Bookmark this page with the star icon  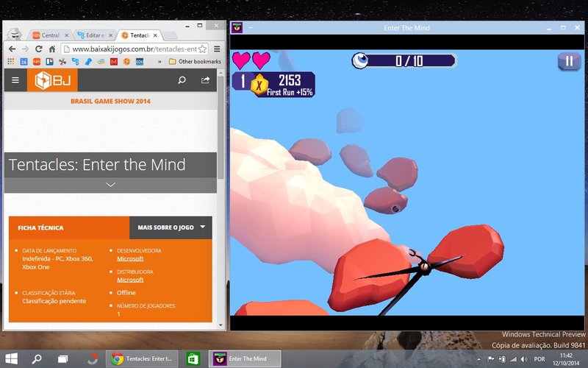coord(203,49)
